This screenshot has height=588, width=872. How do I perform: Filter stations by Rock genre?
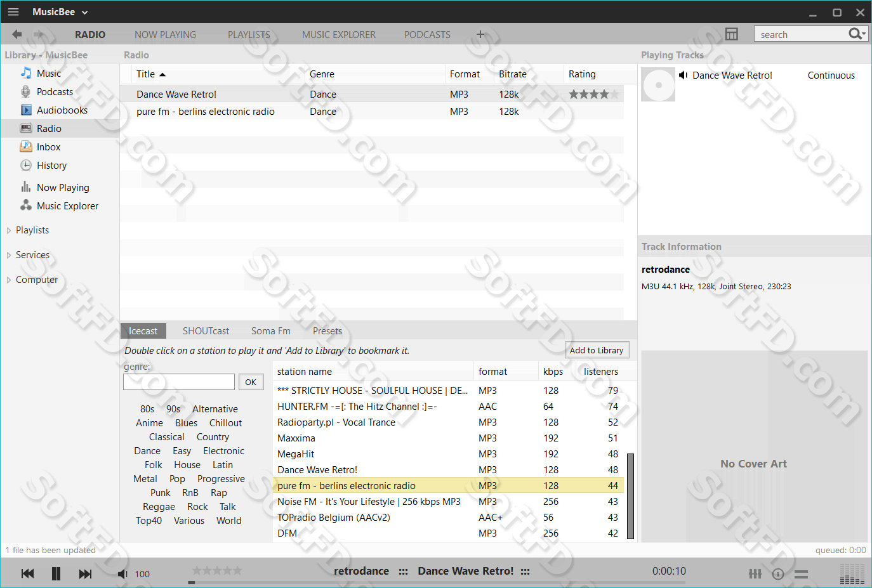point(197,507)
